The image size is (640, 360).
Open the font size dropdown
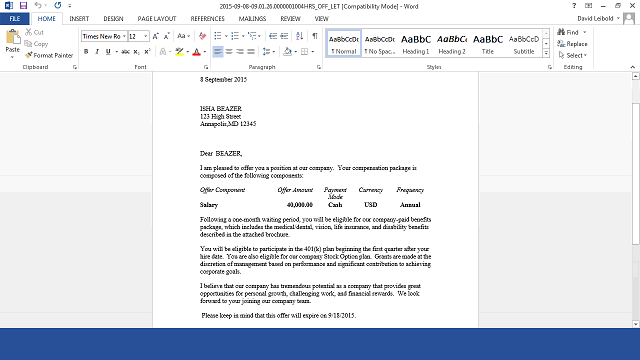(x=145, y=36)
